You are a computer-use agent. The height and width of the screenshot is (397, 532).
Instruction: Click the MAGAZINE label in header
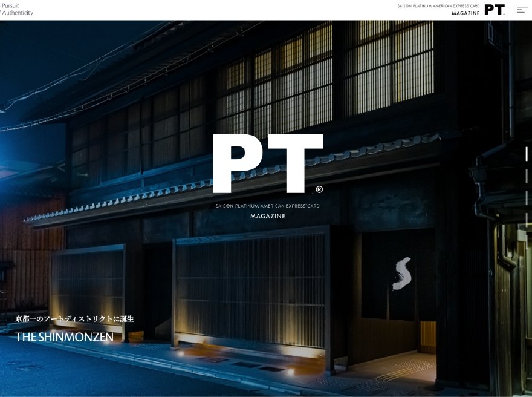coord(465,13)
